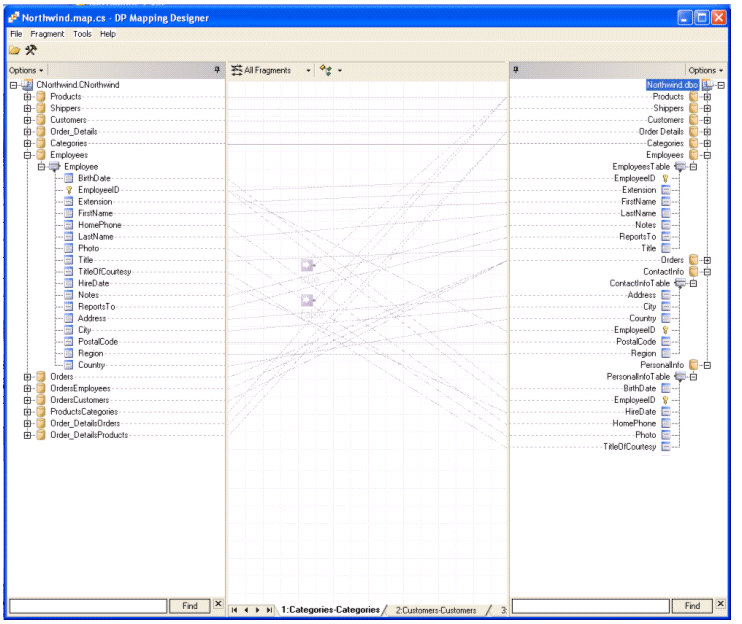
Task: Click the CNorthwind root icon in left tree
Action: pos(27,85)
